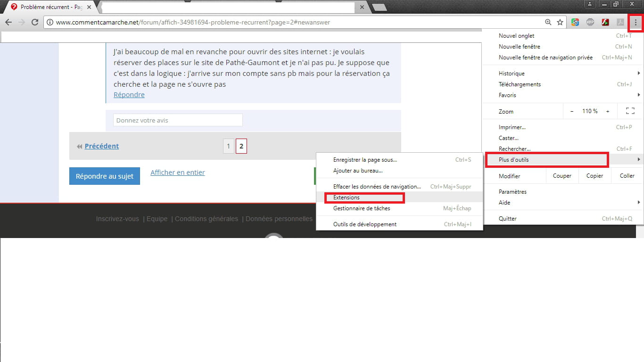This screenshot has height=362, width=644.
Task: Expand the Plus d'outils submenu
Action: click(x=563, y=160)
